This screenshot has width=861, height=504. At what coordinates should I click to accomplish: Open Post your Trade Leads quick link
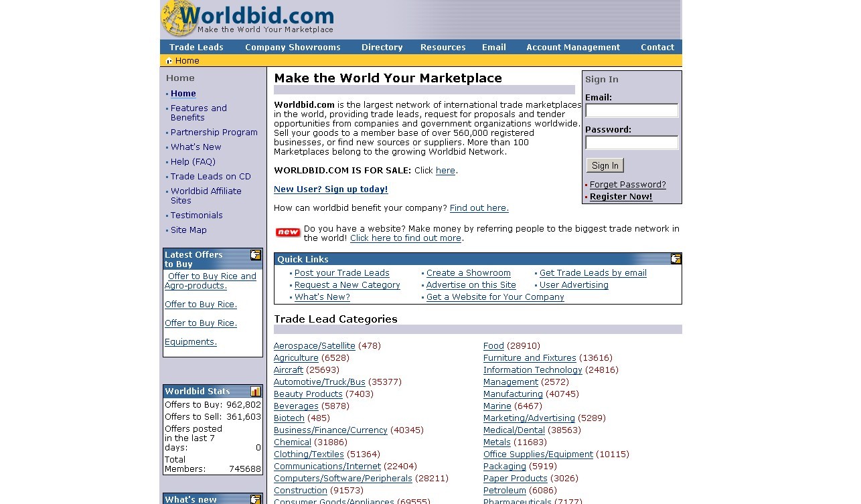pyautogui.click(x=342, y=273)
